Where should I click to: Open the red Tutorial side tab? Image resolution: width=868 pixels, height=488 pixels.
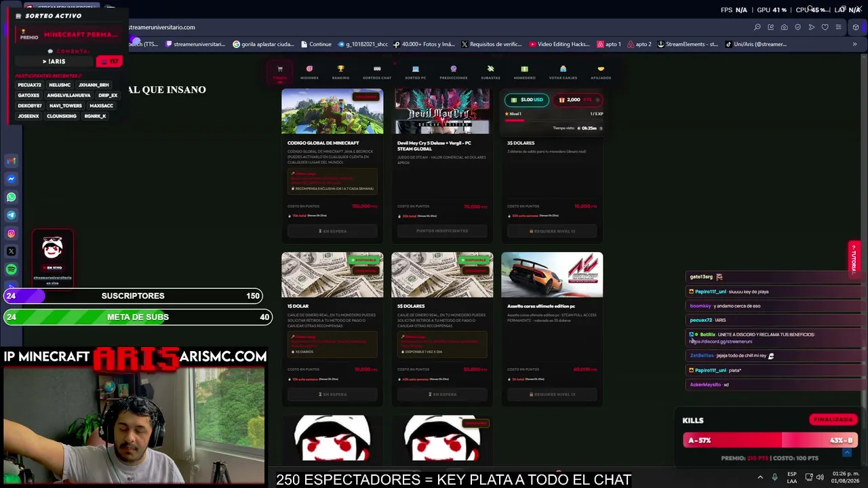coord(854,258)
